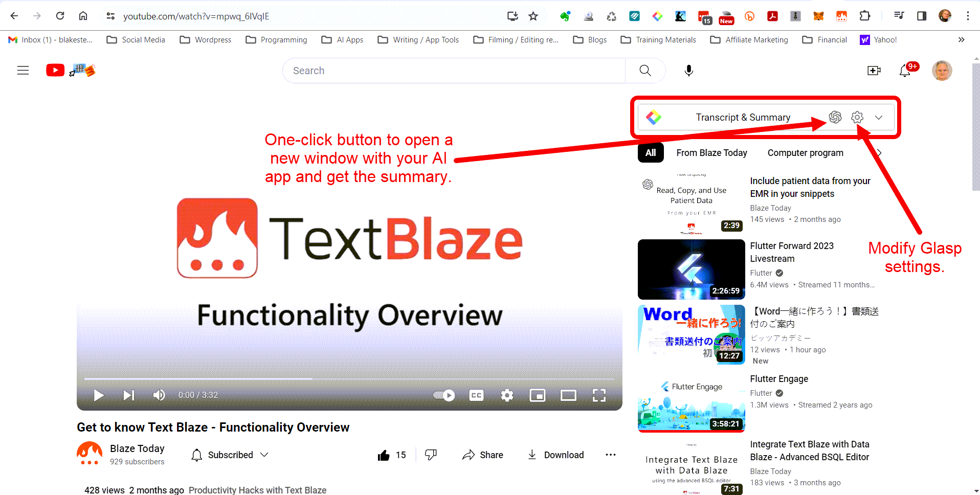Expand the Glasp Transcript & Summary widget

pyautogui.click(x=879, y=117)
